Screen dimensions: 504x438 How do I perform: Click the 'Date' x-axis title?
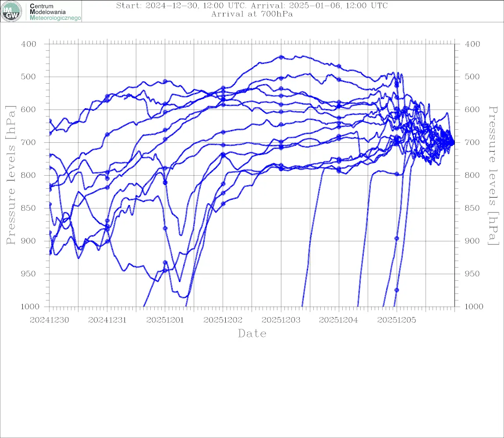(252, 333)
